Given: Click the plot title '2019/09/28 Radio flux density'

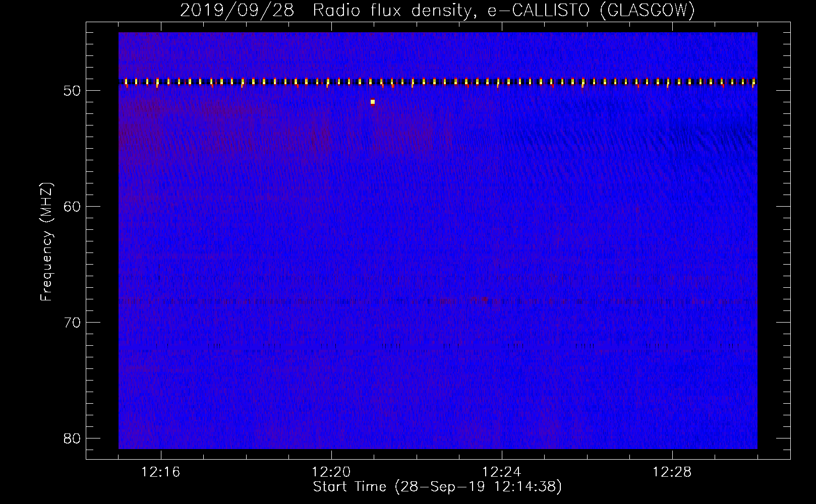Looking at the screenshot, I should tap(437, 10).
